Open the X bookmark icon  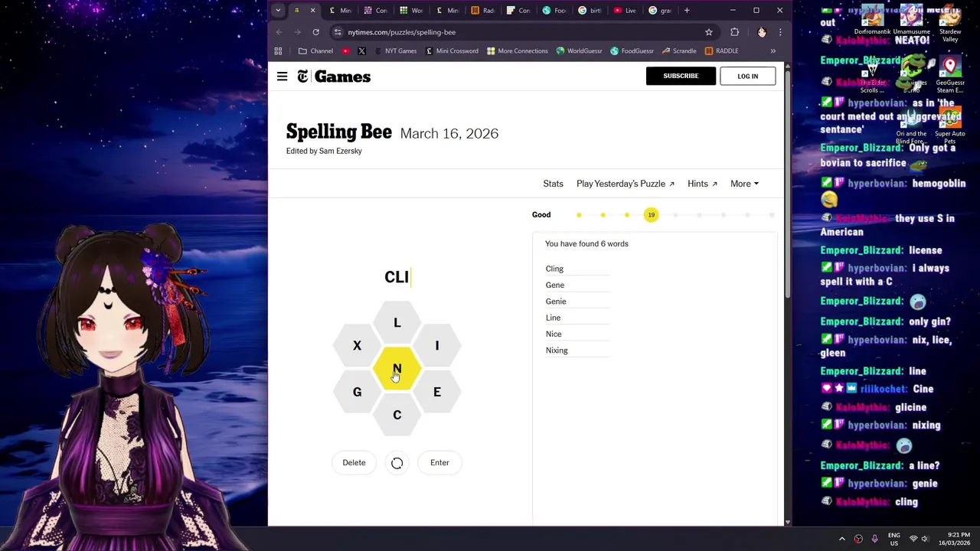361,51
